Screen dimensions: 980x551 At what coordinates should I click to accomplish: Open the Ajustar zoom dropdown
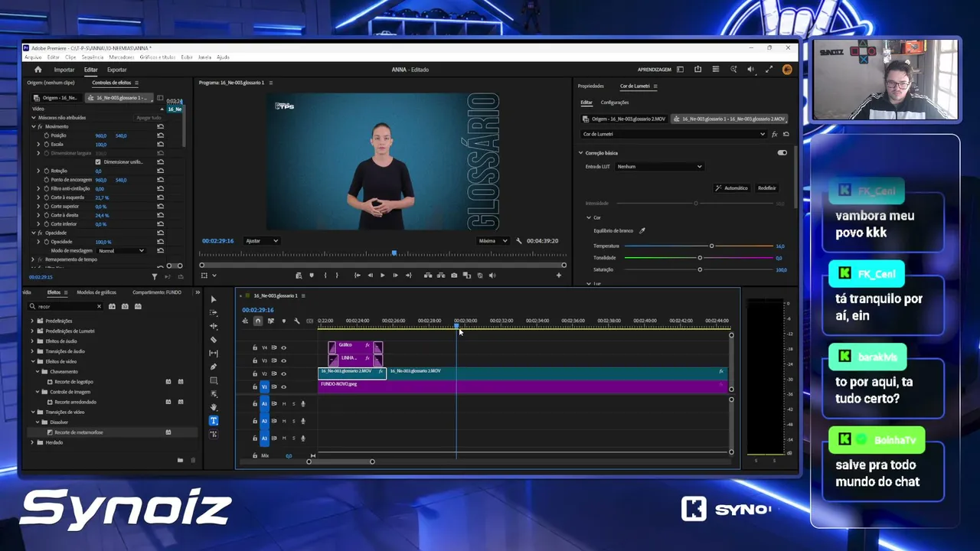click(262, 240)
